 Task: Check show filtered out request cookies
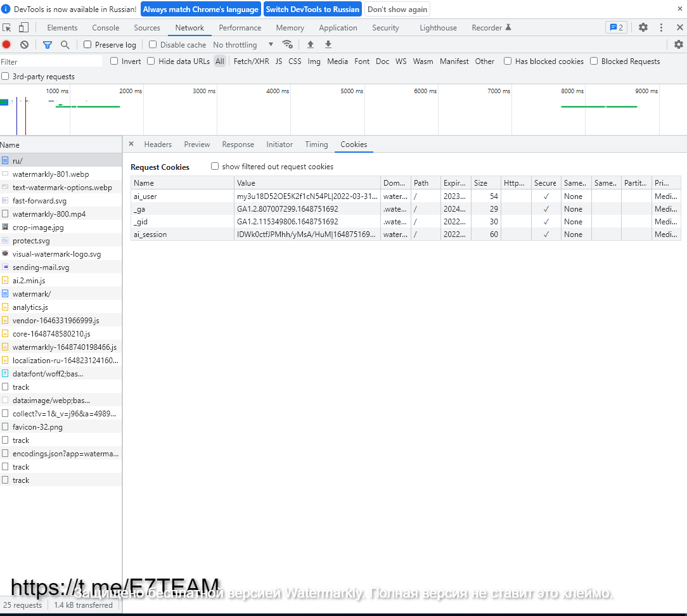point(215,166)
